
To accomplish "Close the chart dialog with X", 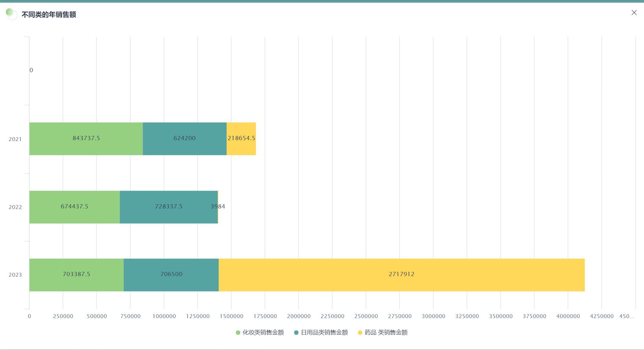I will tap(634, 12).
